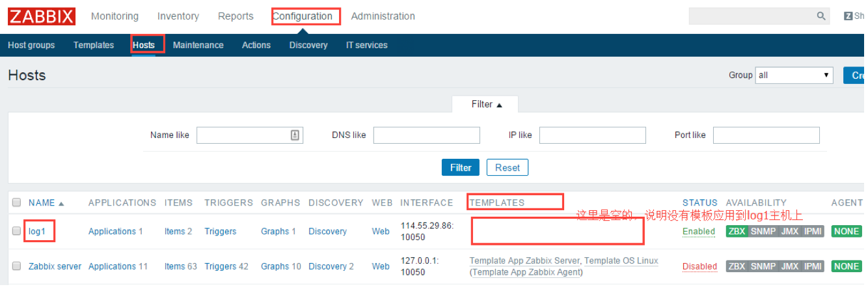Check the log1 host checkbox

pyautogui.click(x=17, y=231)
